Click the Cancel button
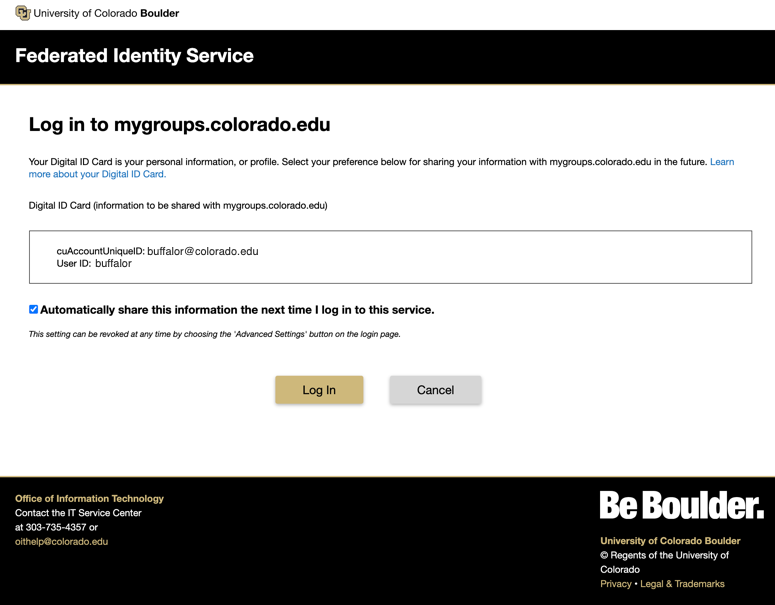Screen dimensions: 775x605 pos(435,390)
